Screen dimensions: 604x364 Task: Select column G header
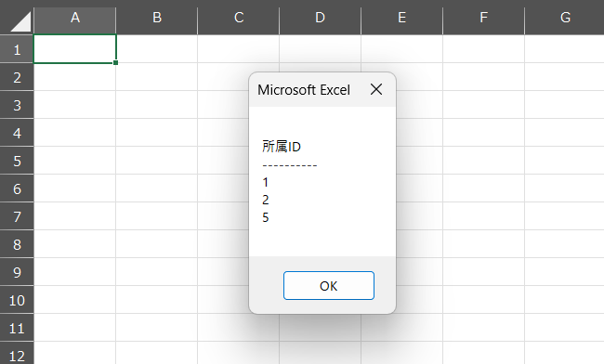(x=564, y=18)
